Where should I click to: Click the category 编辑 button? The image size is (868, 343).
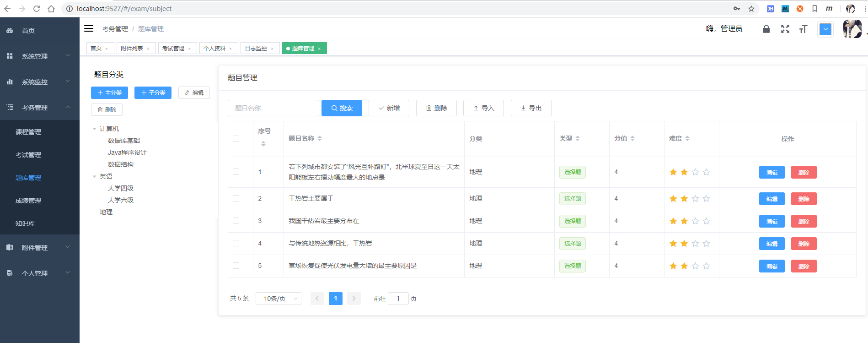(194, 93)
